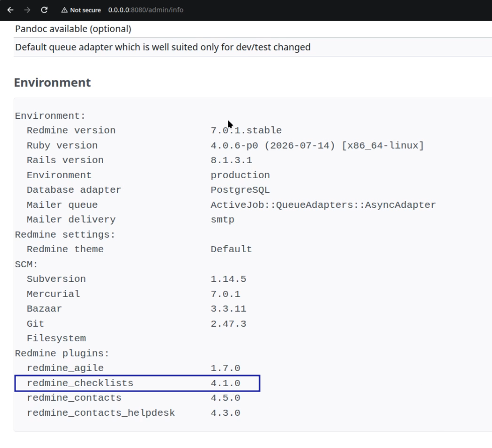This screenshot has width=492, height=448.
Task: Click the Environment section heading
Action: pyautogui.click(x=52, y=83)
